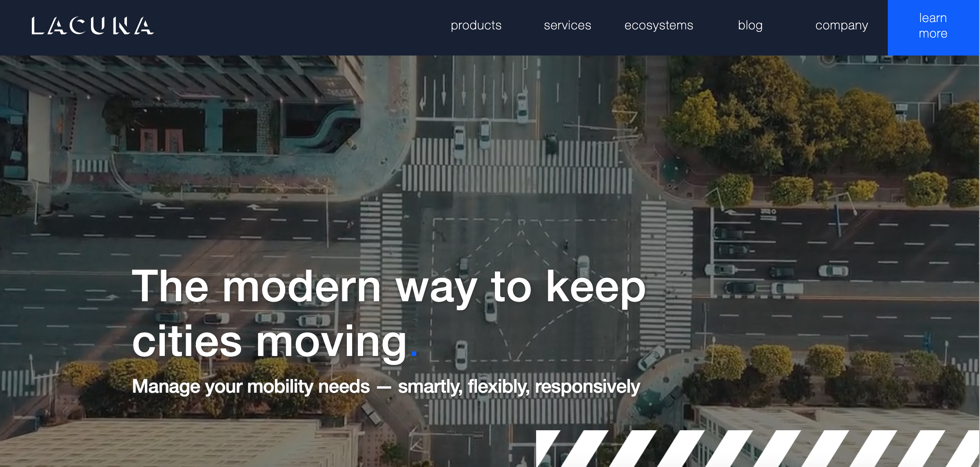Screen dimensions: 980x467
Task: Click the dashed box in the intersection center
Action: tap(530, 290)
